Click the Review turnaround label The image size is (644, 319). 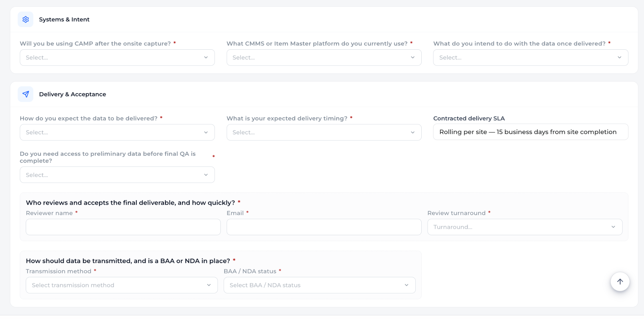[457, 213]
